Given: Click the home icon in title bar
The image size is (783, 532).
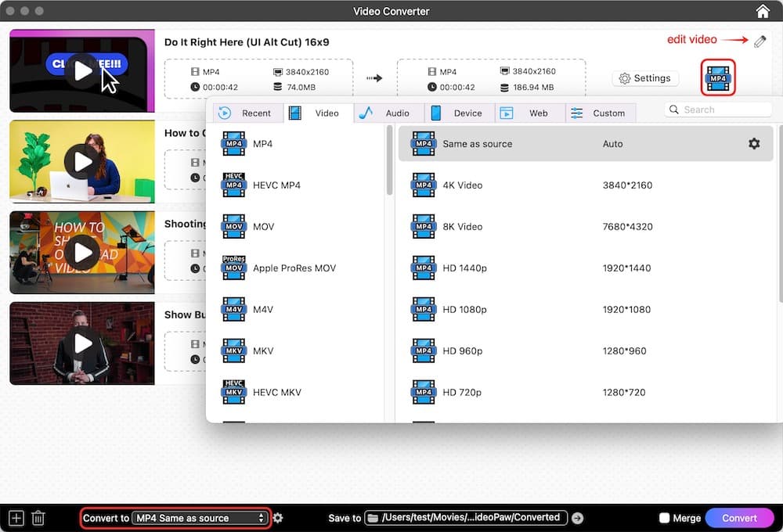Looking at the screenshot, I should click(763, 11).
